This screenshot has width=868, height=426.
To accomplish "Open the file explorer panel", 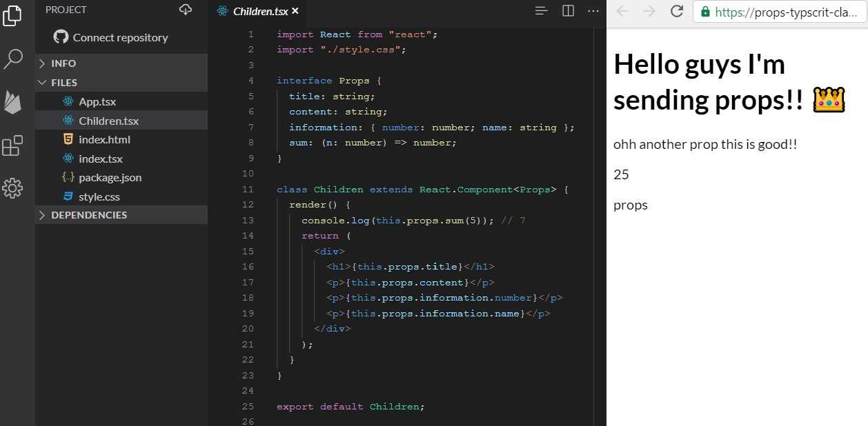I will 13,15.
